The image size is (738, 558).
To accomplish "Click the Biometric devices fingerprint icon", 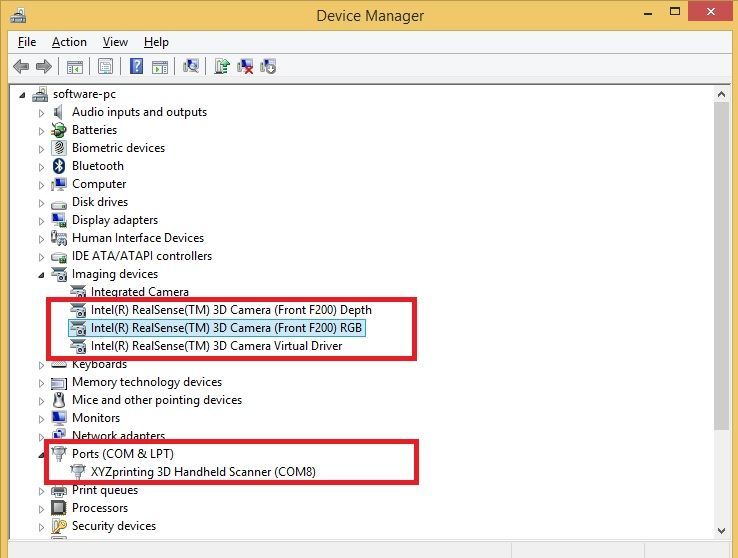I will [x=59, y=148].
